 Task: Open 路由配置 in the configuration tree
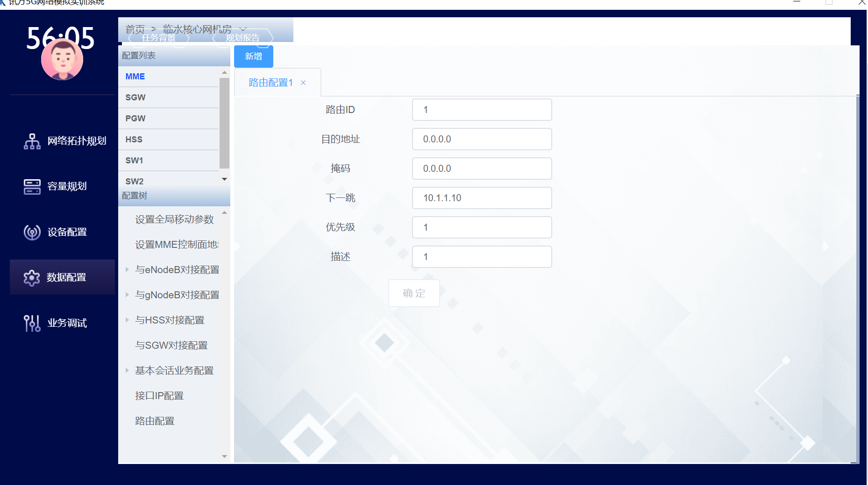pos(155,421)
